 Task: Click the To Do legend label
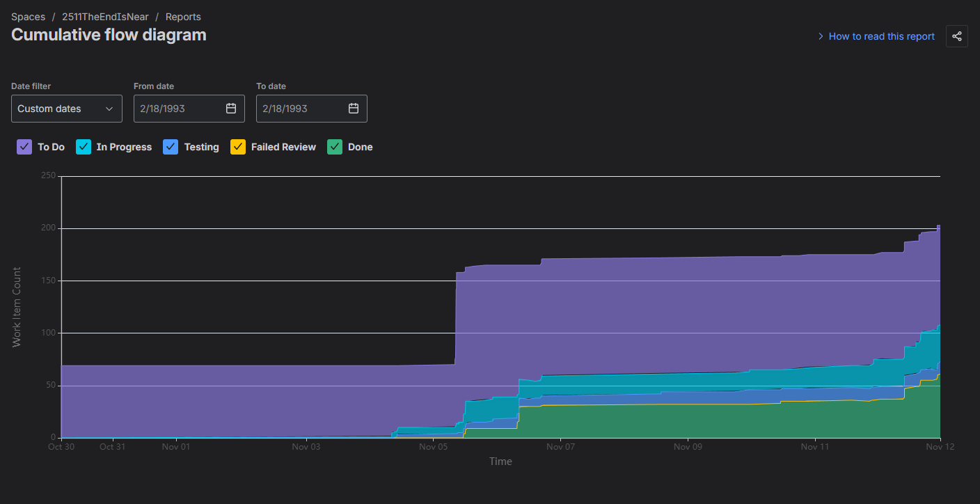51,147
